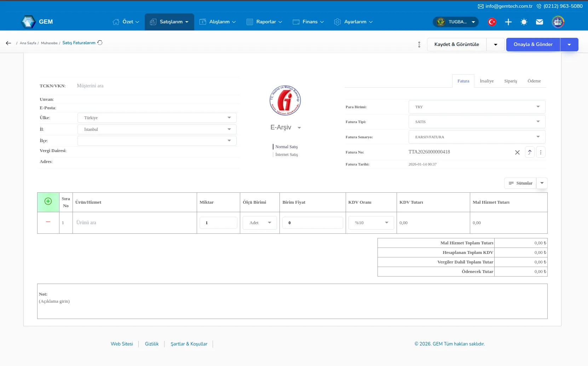The width and height of the screenshot is (588, 366).
Task: Open the İl dropdown showing İstanbul
Action: (x=157, y=129)
